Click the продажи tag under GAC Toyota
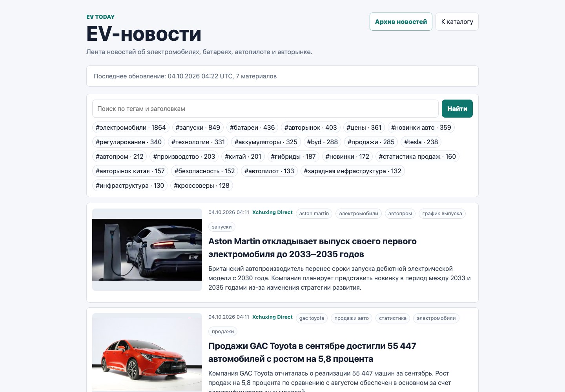565x392 pixels. 223,332
